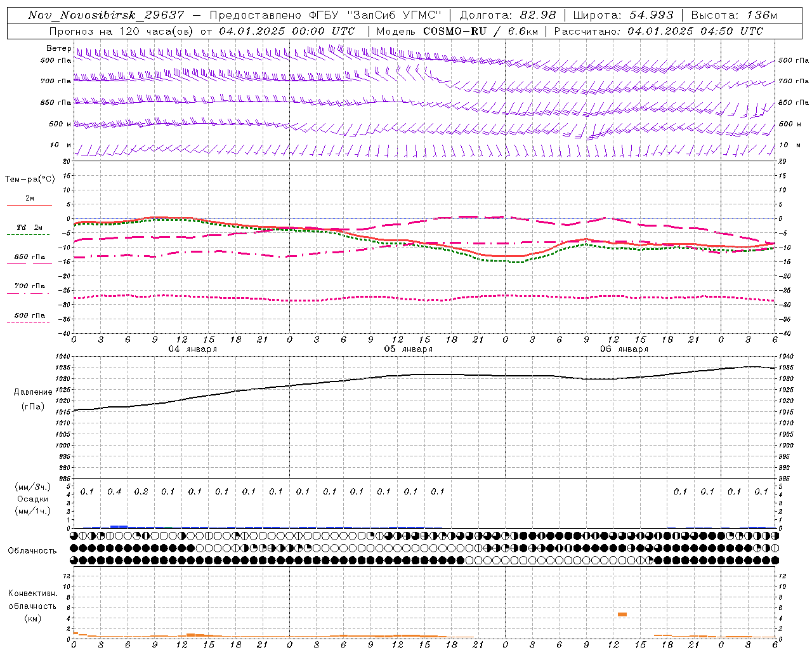Viewport: 812px width, 650px height.
Task: Click the "Облачность" cloud cover row label
Action: [x=32, y=551]
